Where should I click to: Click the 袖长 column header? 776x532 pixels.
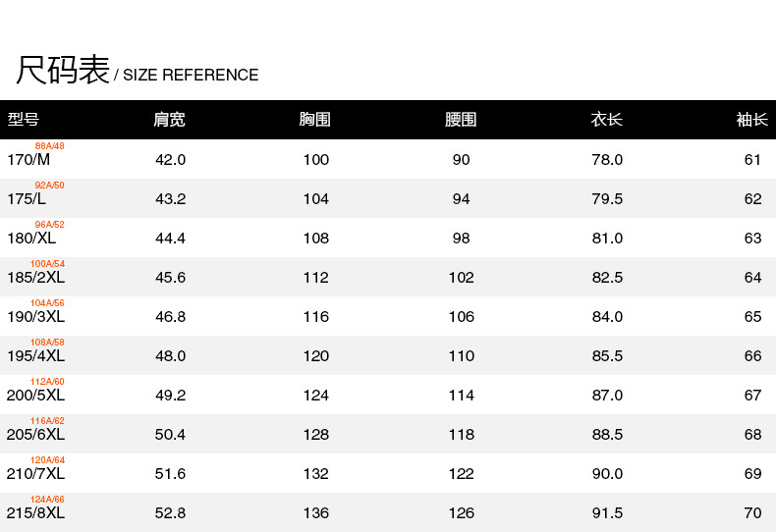click(x=751, y=120)
